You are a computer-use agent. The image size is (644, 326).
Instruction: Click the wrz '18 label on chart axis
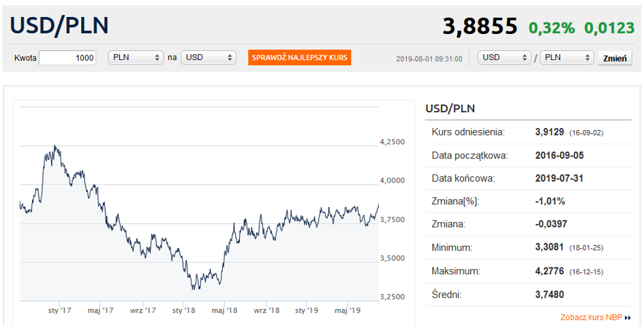click(266, 310)
